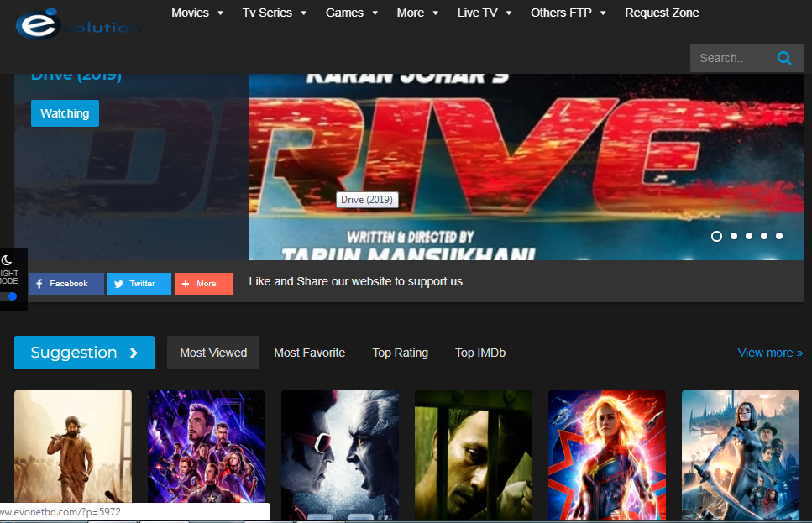Open the Games menu
Screen dimensions: 812x523
tap(344, 13)
